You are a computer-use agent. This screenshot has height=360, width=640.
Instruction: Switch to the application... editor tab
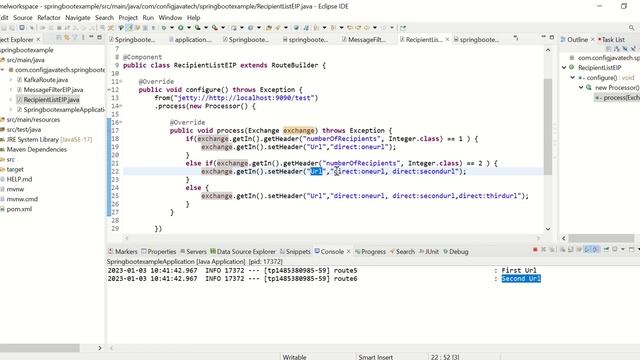pyautogui.click(x=190, y=40)
